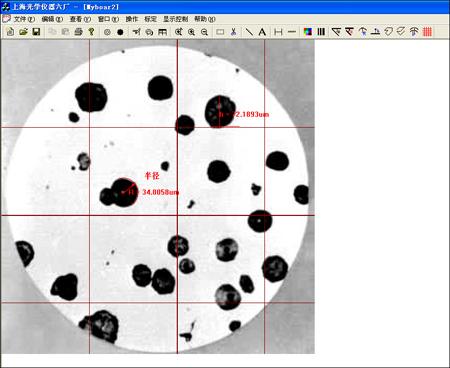The image size is (450, 368).
Task: Select the scissors cut tool
Action: tap(233, 32)
